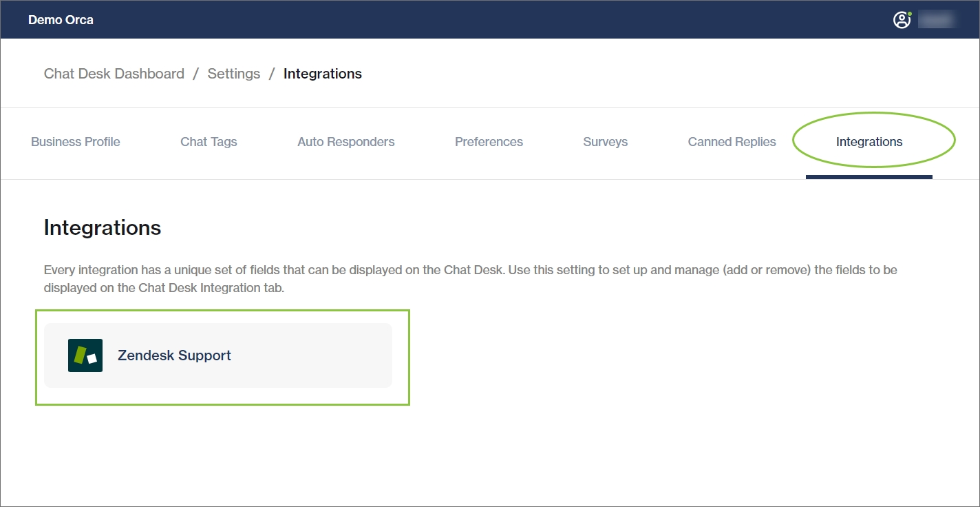Screen dimensions: 980x507
Task: Open the Surveys tab
Action: (605, 142)
